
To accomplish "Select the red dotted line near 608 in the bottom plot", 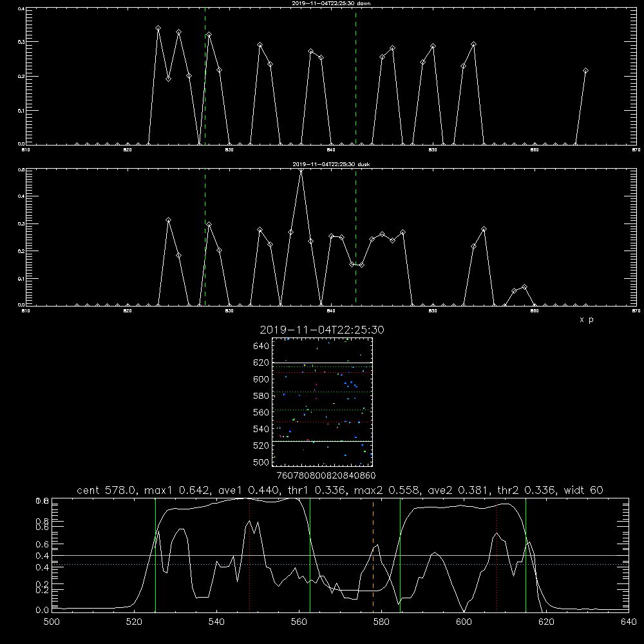I will click(x=497, y=554).
